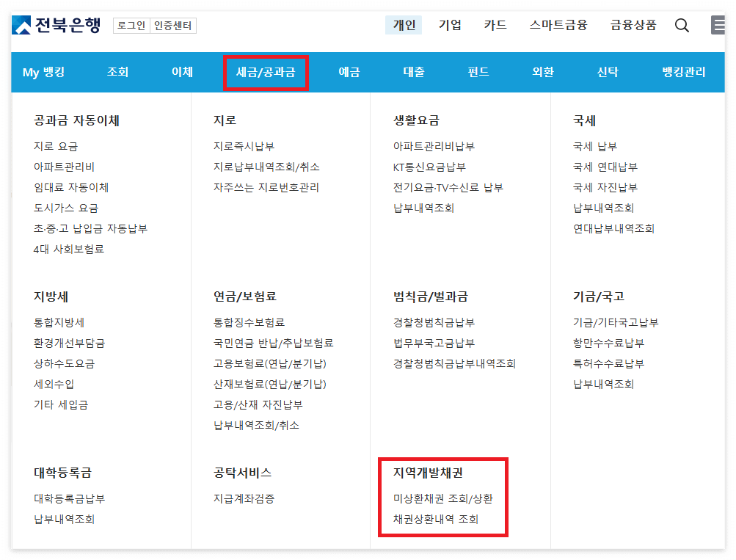The height and width of the screenshot is (560, 736).
Task: Open the 대출 menu
Action: coord(416,72)
